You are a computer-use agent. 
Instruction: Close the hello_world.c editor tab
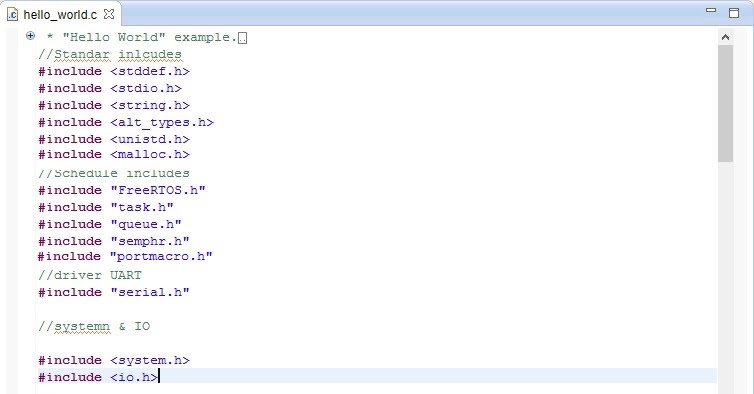109,14
